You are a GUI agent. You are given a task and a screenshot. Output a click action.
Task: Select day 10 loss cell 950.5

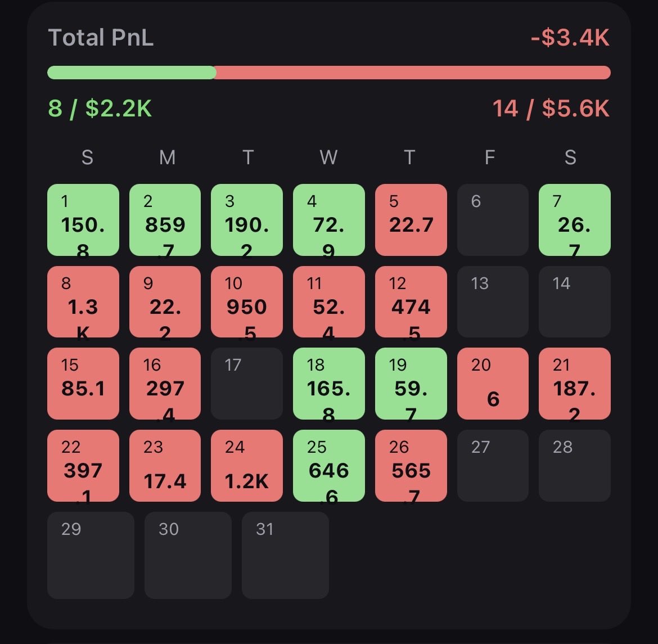pyautogui.click(x=246, y=302)
